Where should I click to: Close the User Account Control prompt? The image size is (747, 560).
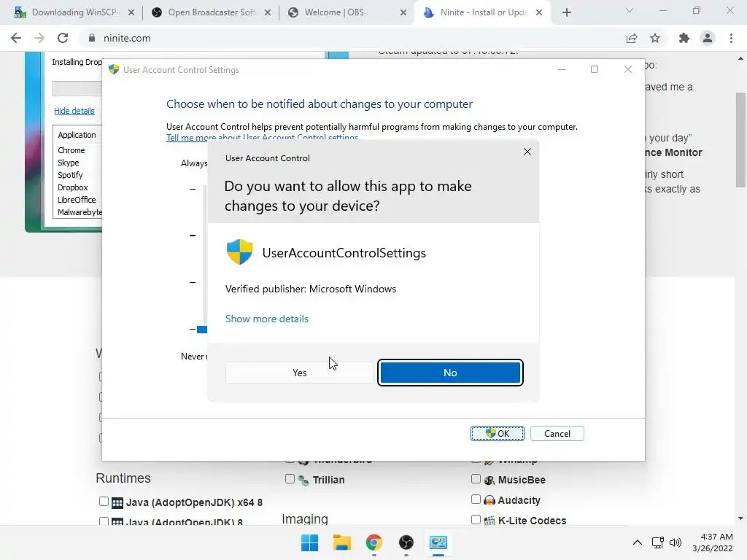[x=527, y=152]
